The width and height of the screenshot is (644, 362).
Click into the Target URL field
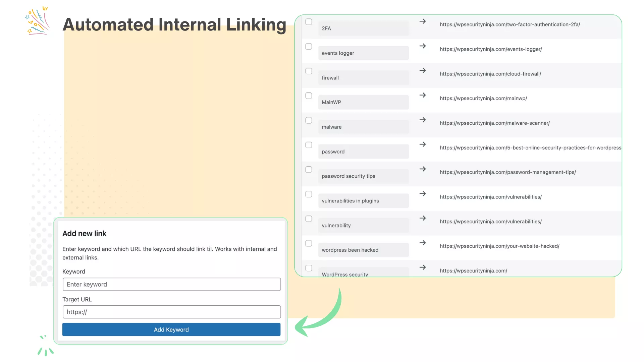[x=171, y=312]
